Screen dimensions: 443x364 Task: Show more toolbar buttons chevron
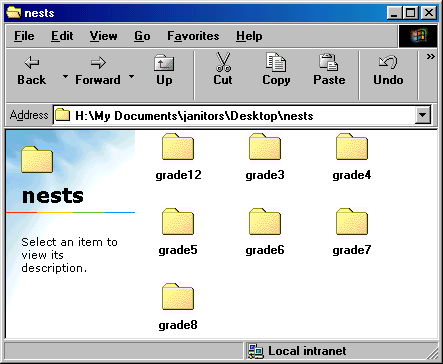pyautogui.click(x=430, y=57)
